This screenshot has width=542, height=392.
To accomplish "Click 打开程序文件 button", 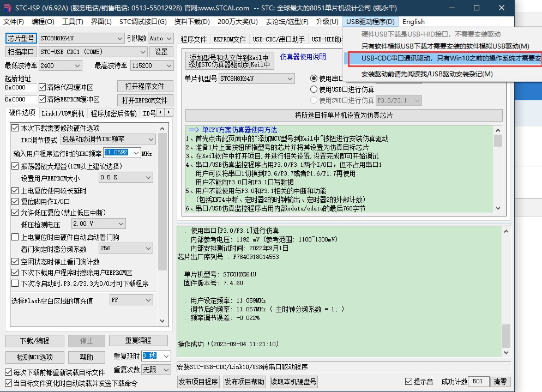I will 145,86.
